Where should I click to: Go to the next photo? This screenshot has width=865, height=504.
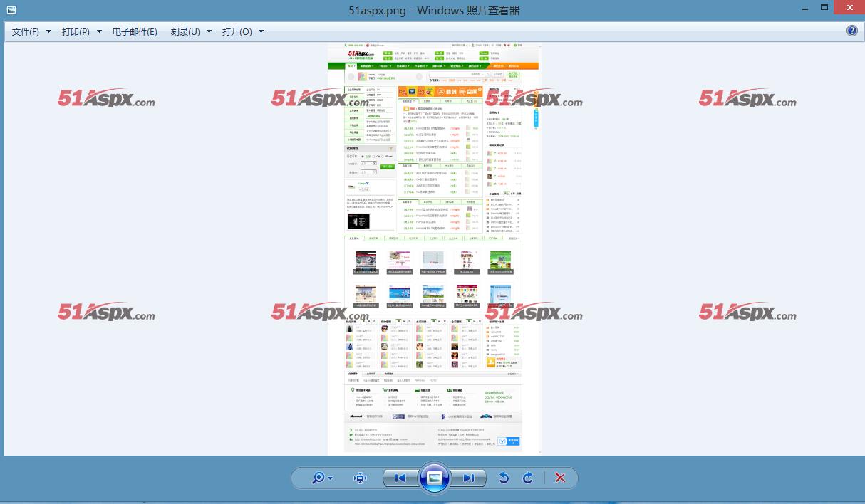coord(468,478)
